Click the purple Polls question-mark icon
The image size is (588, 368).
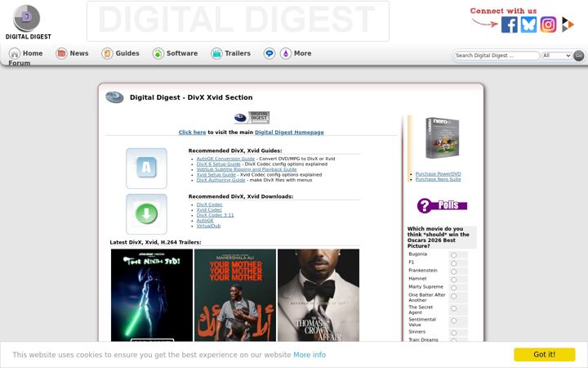coord(442,205)
